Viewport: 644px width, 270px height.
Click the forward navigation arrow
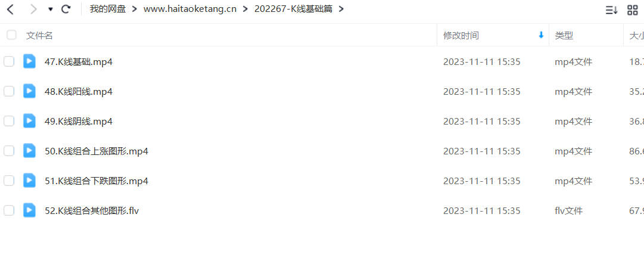point(33,9)
